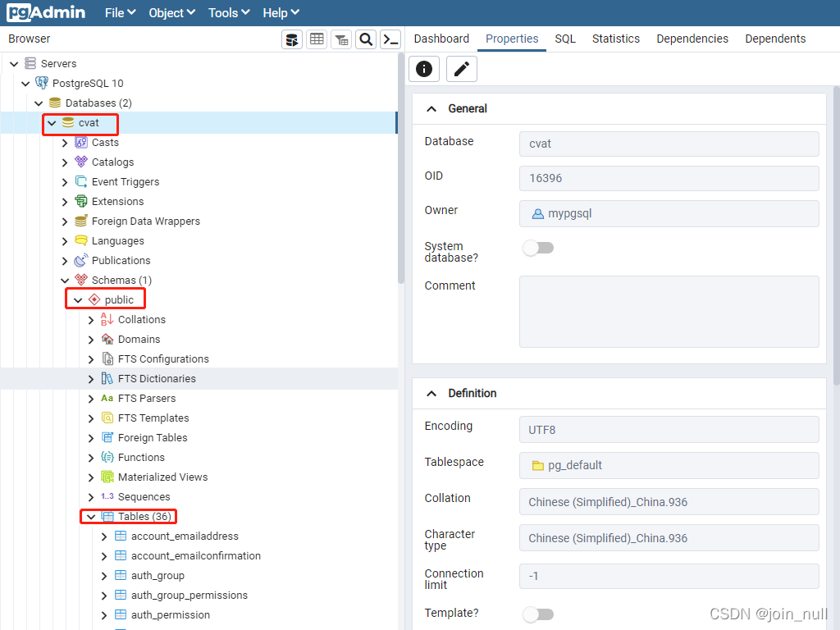
Task: Click the pencil edit icon button
Action: pos(461,69)
